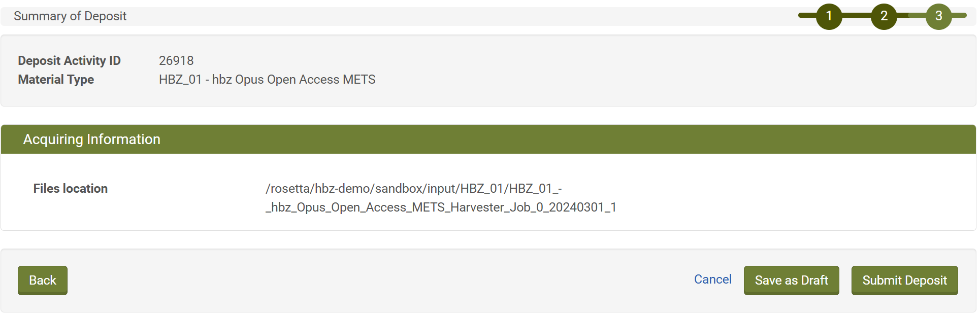Collapse the Acquiring Information section header
Image resolution: width=980 pixels, height=314 pixels.
[91, 139]
